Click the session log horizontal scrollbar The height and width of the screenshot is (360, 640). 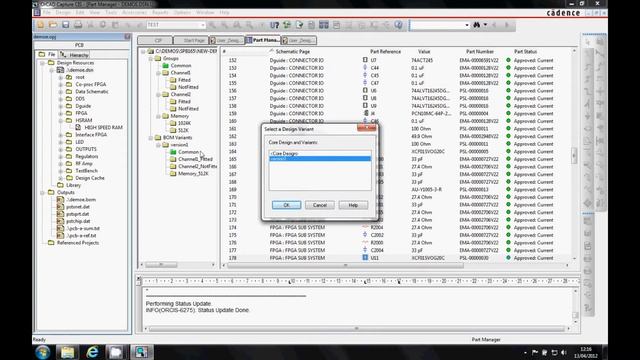(357, 329)
